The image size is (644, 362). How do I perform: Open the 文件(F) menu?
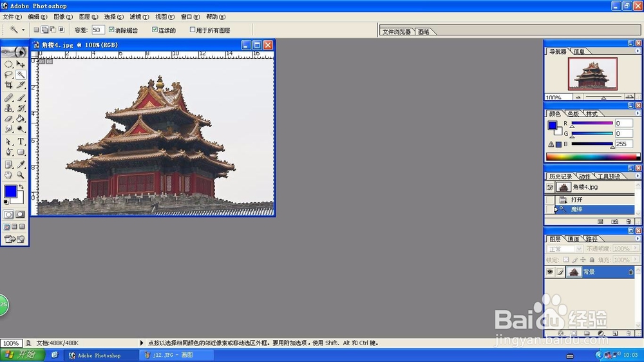12,17
